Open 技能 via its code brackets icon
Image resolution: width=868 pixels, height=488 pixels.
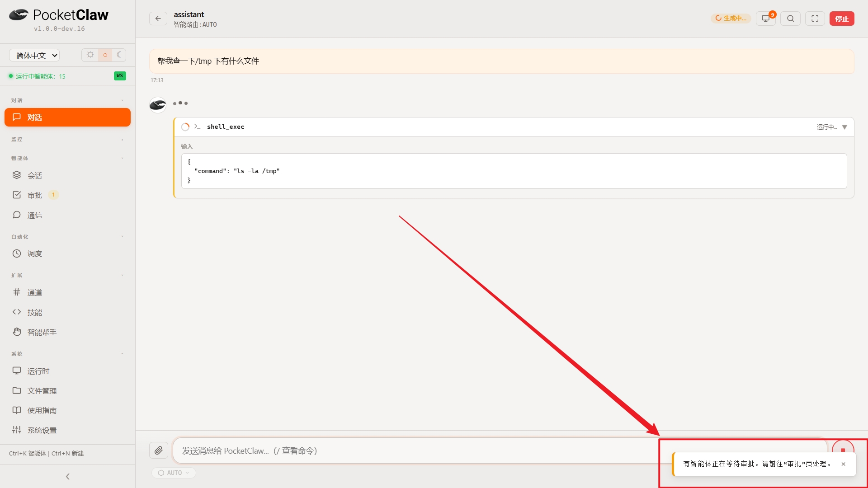click(17, 312)
